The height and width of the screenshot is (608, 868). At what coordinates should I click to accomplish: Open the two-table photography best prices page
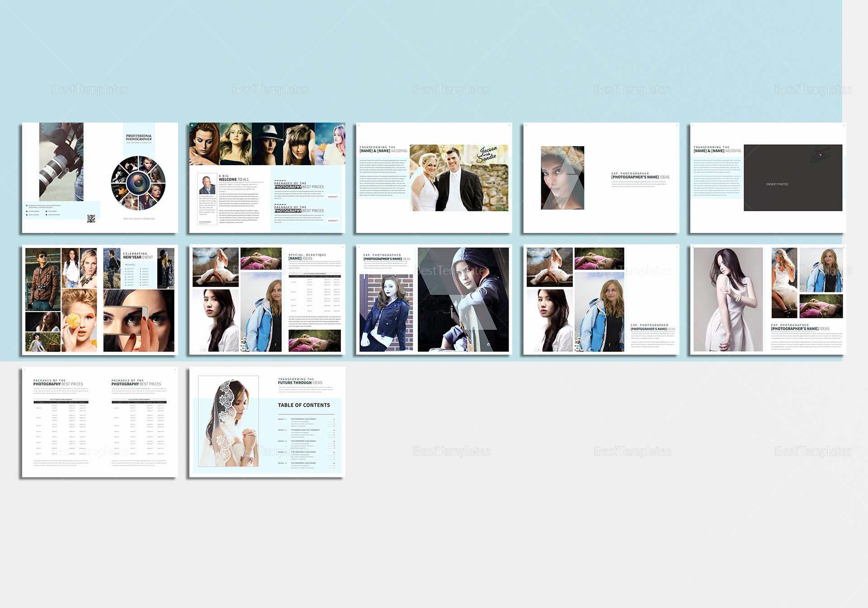(x=100, y=422)
